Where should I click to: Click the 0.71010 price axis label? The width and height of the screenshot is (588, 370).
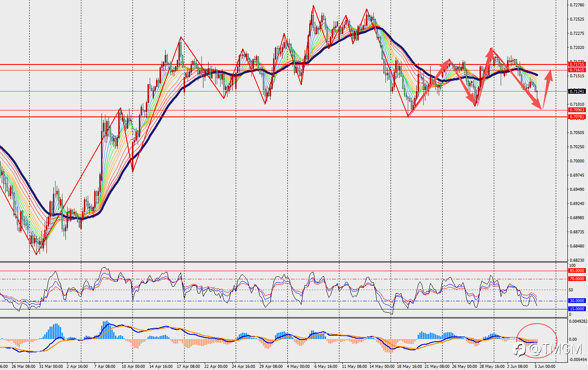pyautogui.click(x=576, y=104)
